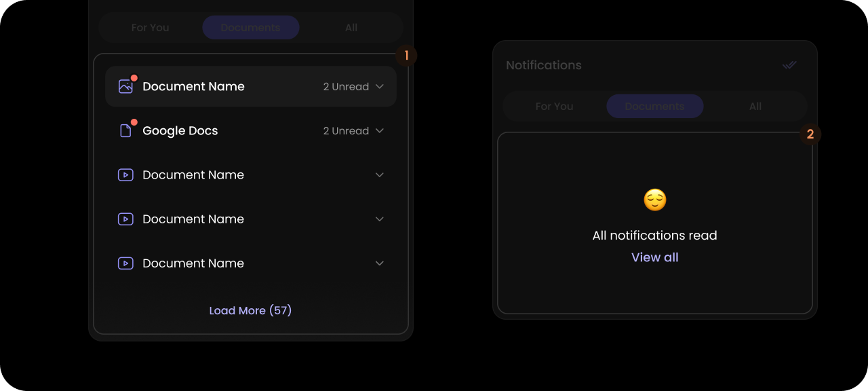Switch to For You tab in Notifications panel
Viewport: 868px width, 391px height.
coord(554,107)
